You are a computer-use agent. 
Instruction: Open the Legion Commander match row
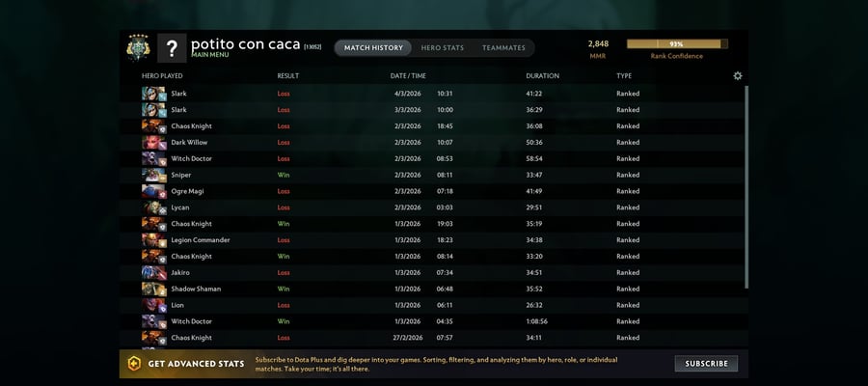click(x=432, y=240)
